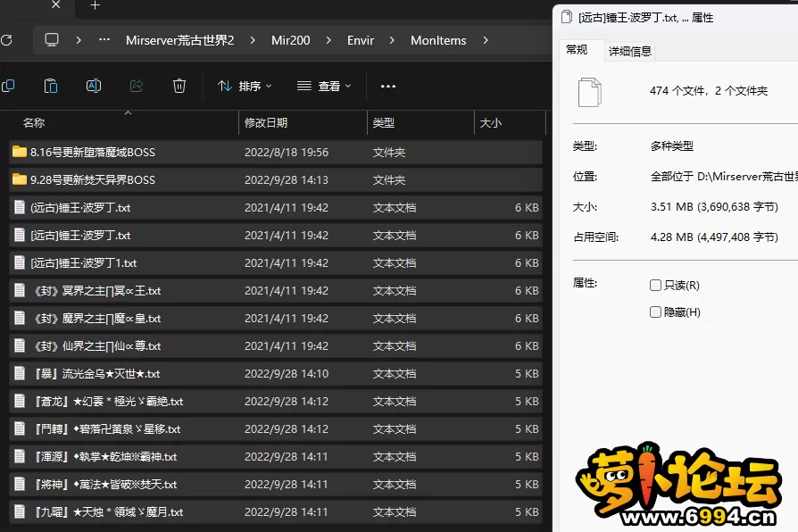The image size is (798, 532).
Task: Click the folder icon of 9.28号更新焚天异界BOSS
Action: coord(20,179)
